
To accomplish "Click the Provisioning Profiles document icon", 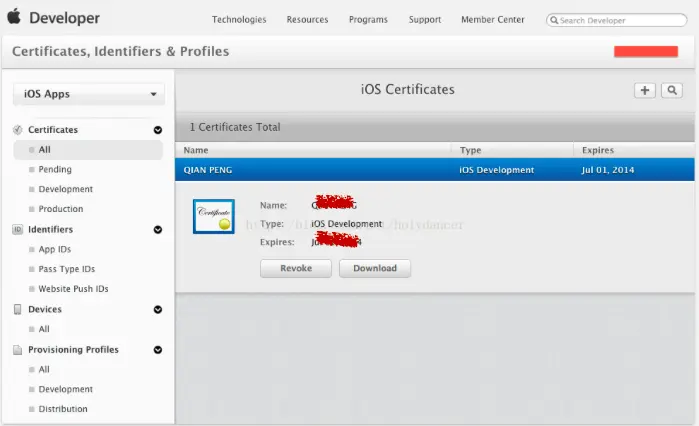I will coord(17,350).
